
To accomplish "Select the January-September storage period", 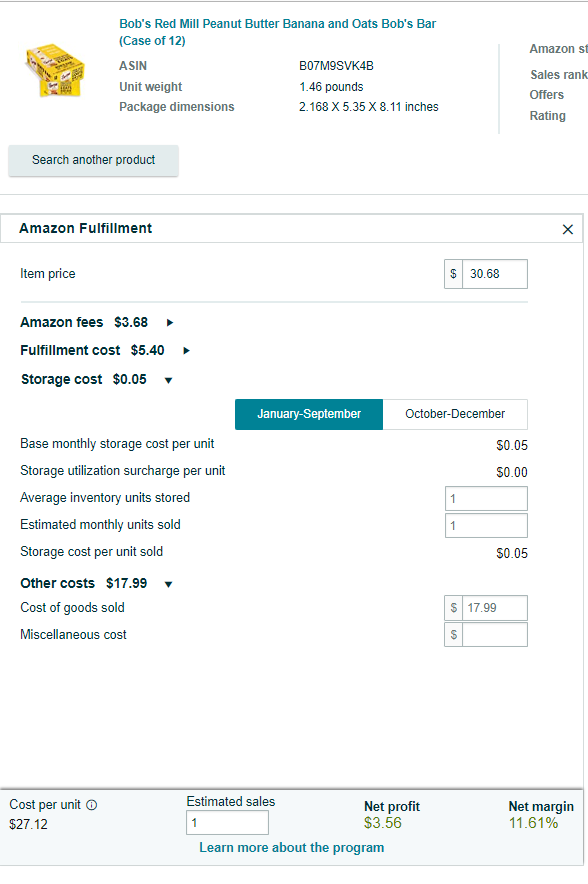I will coord(309,414).
